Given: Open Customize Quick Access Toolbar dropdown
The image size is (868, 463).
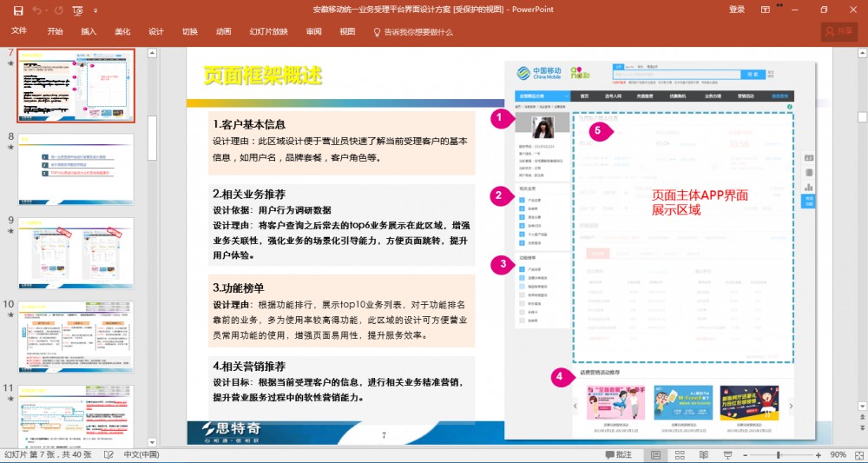Looking at the screenshot, I should click(95, 10).
